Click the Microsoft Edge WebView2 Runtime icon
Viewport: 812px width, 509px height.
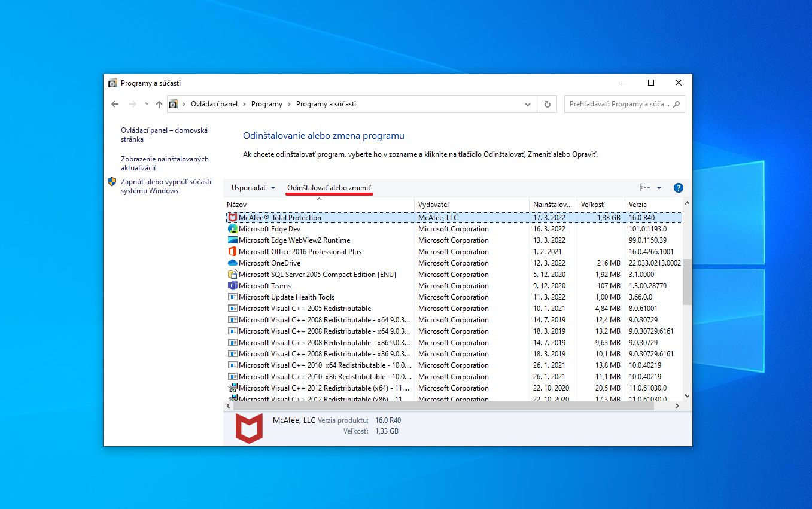[233, 240]
